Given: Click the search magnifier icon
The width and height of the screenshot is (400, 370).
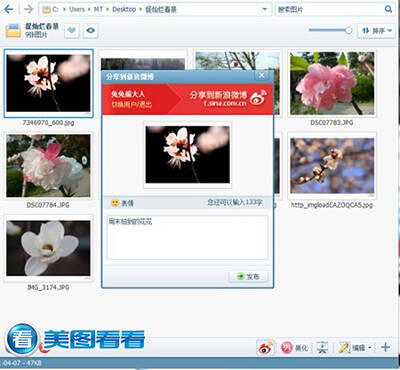Looking at the screenshot, I should (x=388, y=9).
